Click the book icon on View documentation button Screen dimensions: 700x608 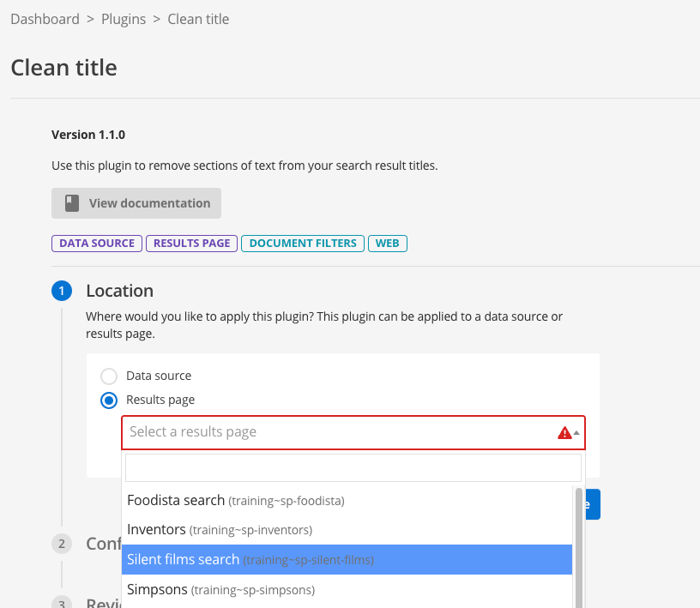click(x=70, y=203)
